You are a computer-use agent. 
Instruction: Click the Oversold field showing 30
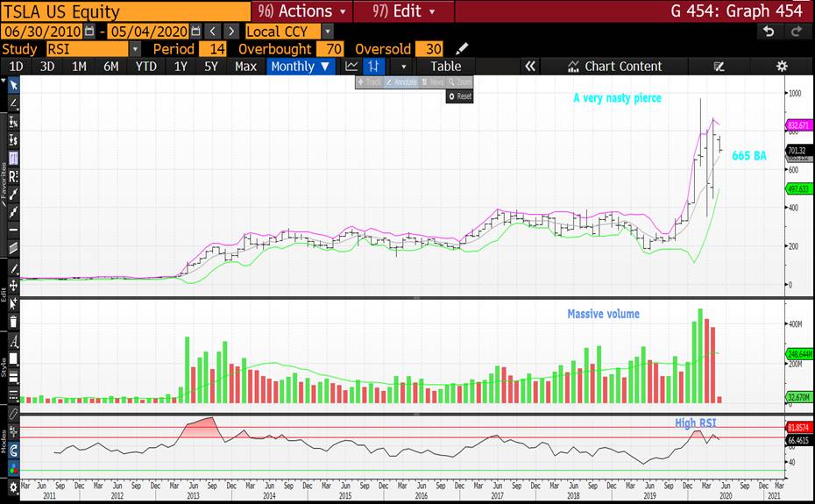(x=429, y=49)
